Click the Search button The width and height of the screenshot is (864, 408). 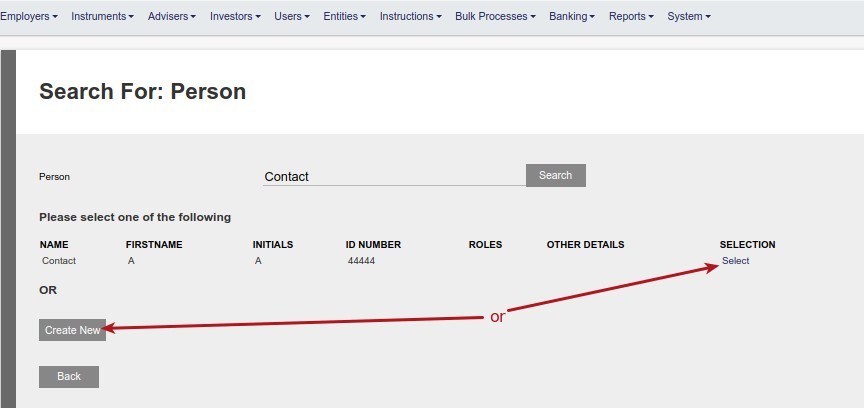click(x=555, y=175)
